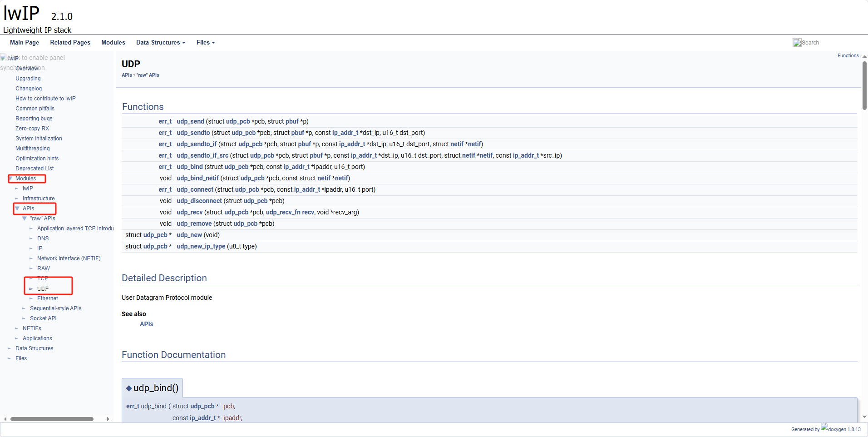Viewport: 868px width, 437px height.
Task: Click the Search input field
Action: (826, 43)
